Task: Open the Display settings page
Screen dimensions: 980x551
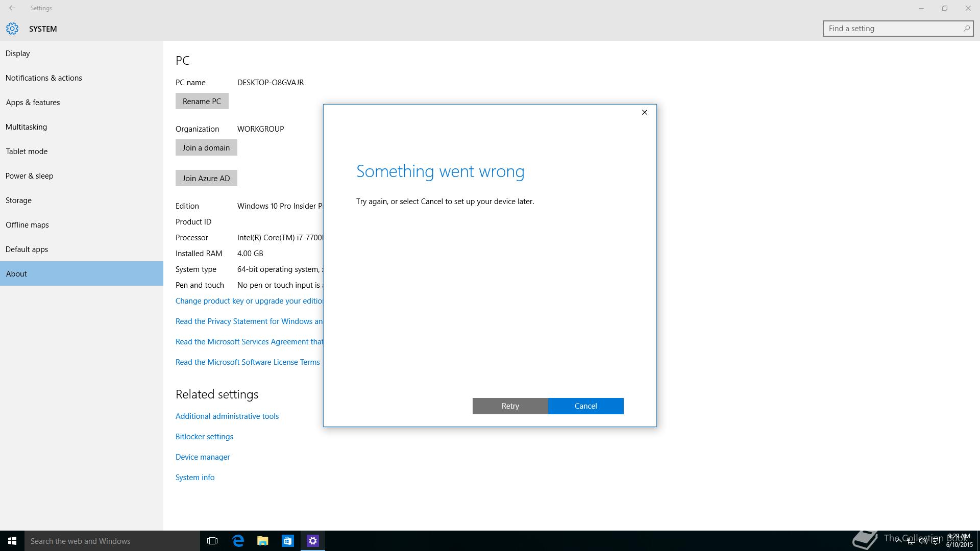Action: [82, 54]
